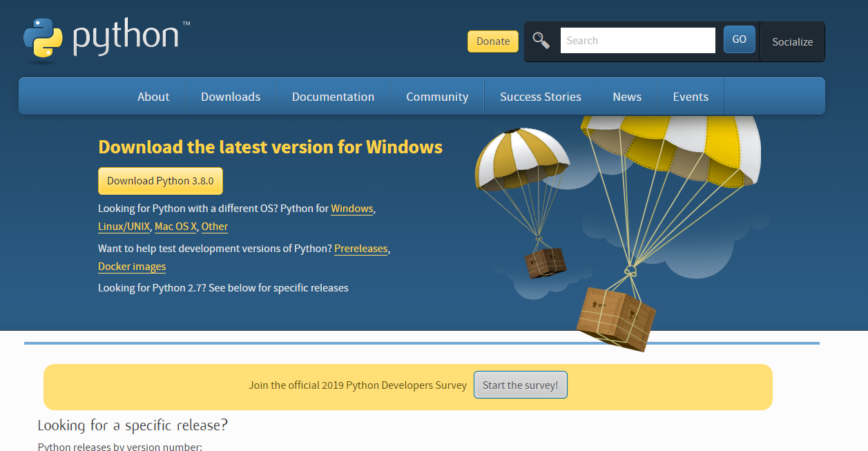The image size is (868, 451).
Task: Focus the Search input field
Action: coord(637,41)
